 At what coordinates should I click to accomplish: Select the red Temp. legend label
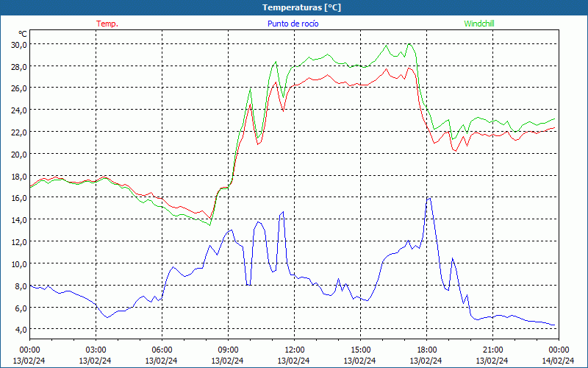[107, 24]
